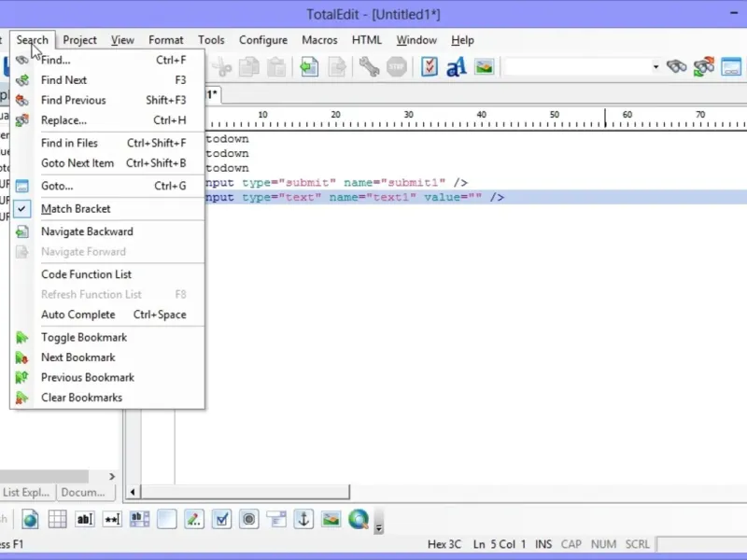Viewport: 747px width, 560px height.
Task: Click the 'Ln 5 Col 1' status entry
Action: [500, 544]
